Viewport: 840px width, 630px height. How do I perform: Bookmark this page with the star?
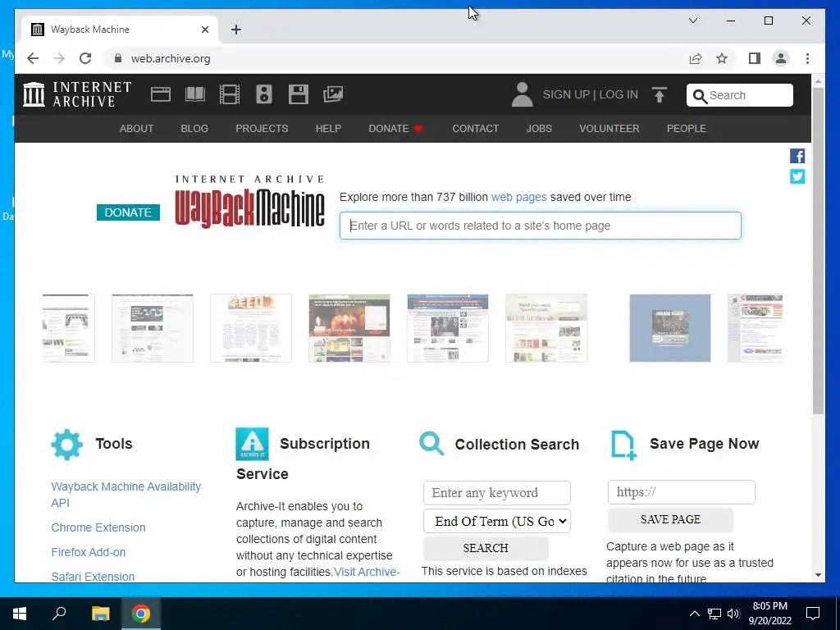click(722, 58)
